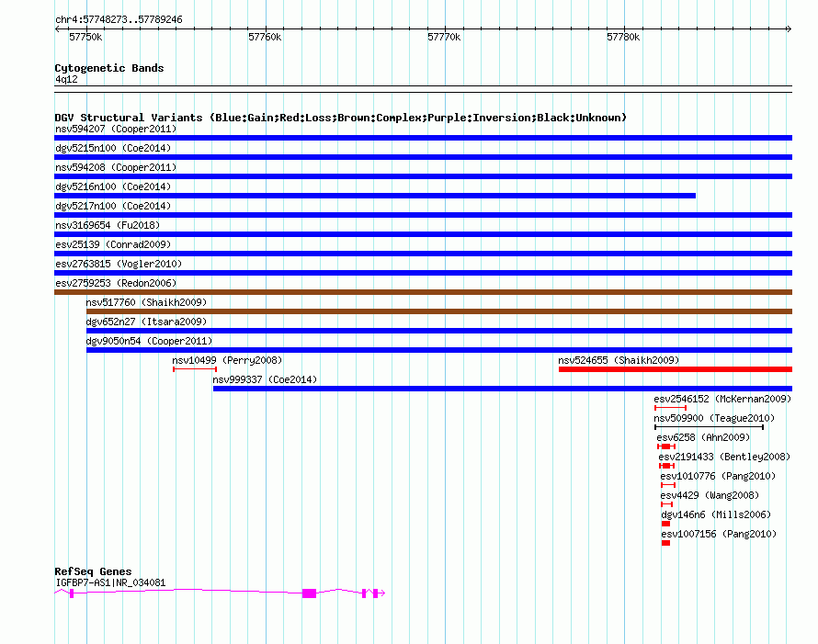Click the red marker under esv4429

666,504
